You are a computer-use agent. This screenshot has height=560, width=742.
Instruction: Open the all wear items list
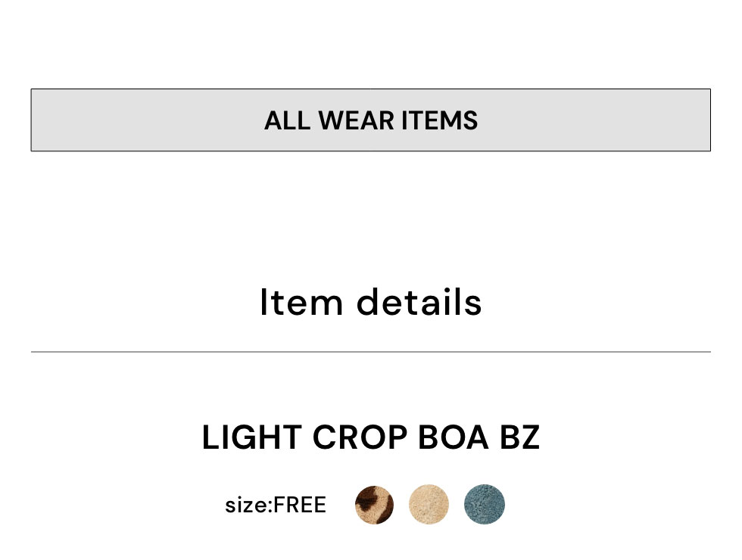[x=371, y=120]
